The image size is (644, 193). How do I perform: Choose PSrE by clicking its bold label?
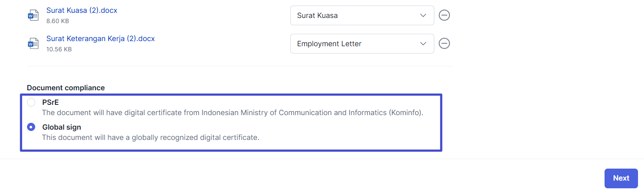click(51, 103)
